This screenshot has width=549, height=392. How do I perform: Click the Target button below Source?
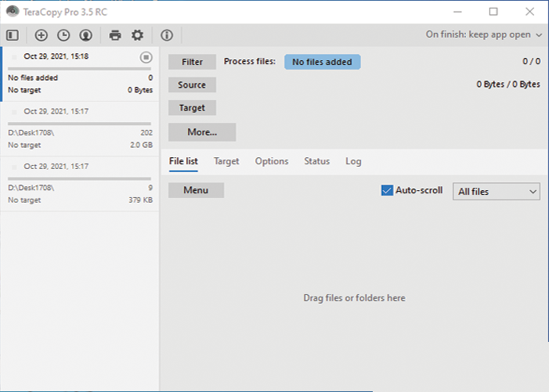pyautogui.click(x=192, y=108)
